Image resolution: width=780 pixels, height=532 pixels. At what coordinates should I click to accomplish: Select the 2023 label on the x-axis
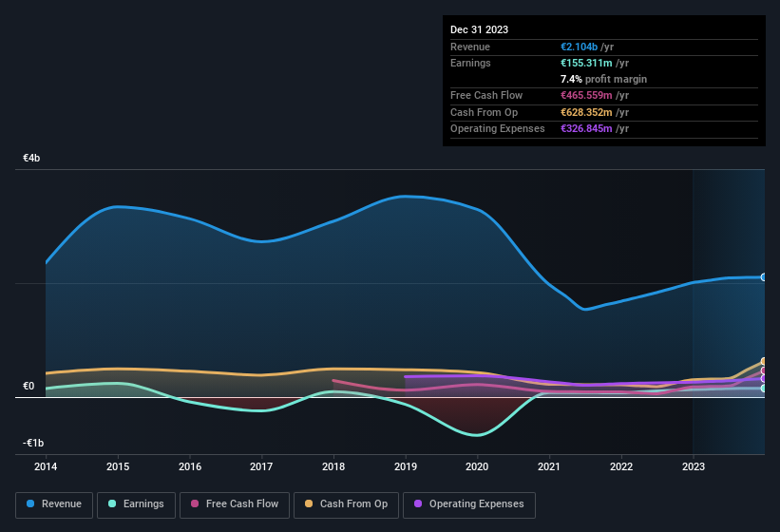(x=694, y=466)
